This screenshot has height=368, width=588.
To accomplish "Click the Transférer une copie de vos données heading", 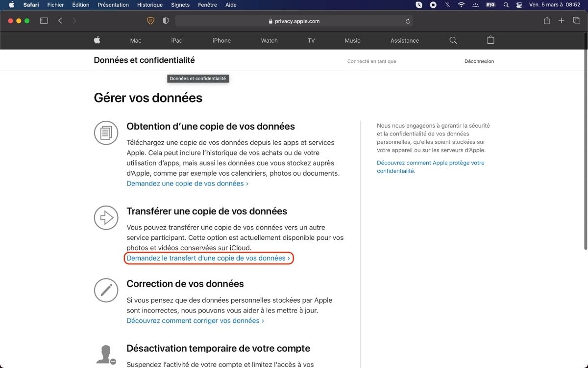I will coord(207,211).
